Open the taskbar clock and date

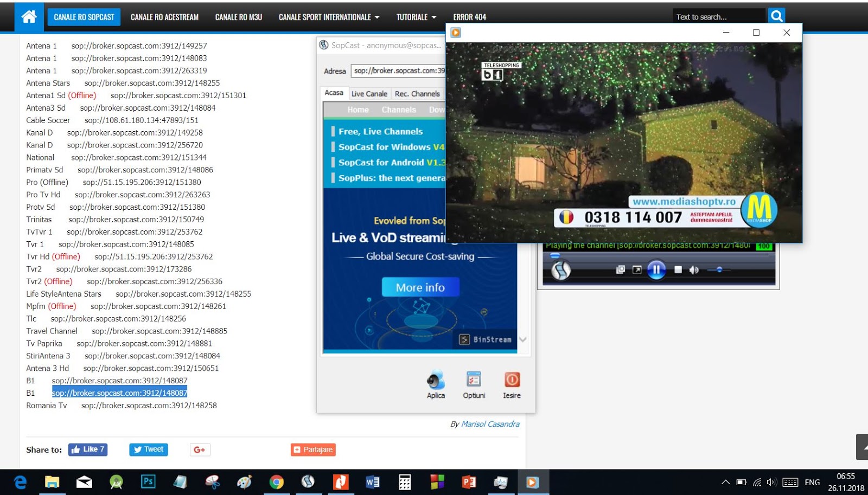click(x=846, y=482)
